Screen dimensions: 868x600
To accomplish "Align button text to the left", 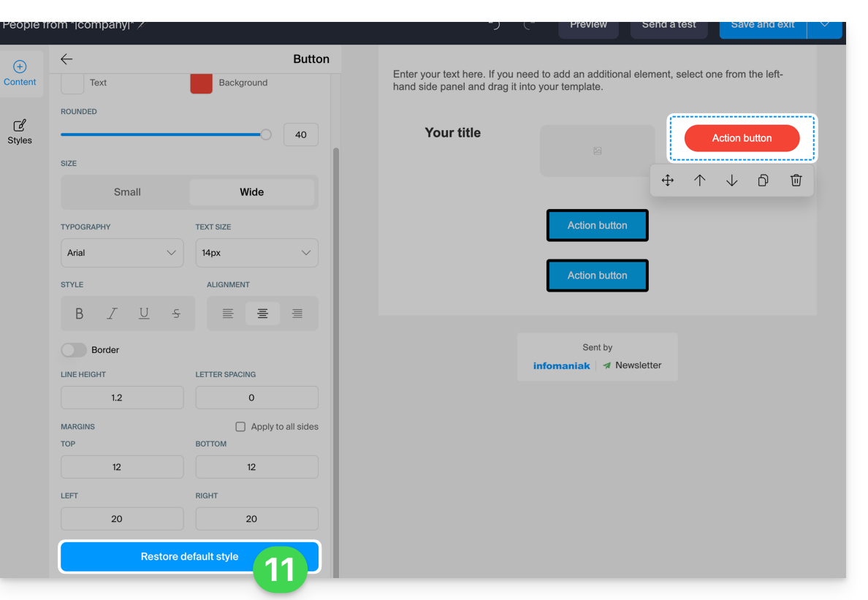I will tap(228, 314).
